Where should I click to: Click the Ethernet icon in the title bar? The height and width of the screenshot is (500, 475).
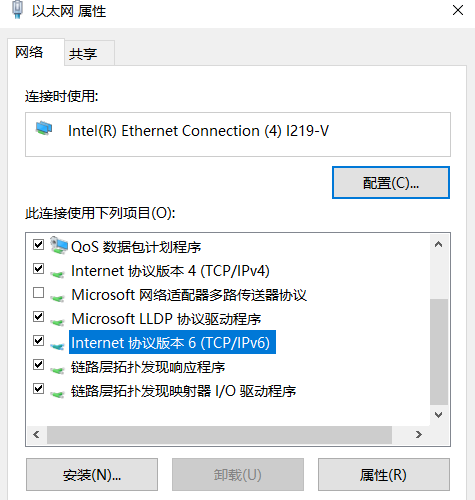click(x=17, y=9)
